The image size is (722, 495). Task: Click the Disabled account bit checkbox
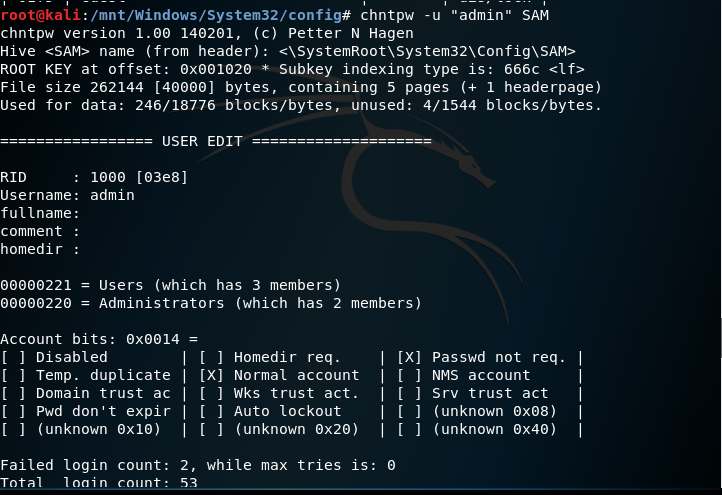coord(13,357)
